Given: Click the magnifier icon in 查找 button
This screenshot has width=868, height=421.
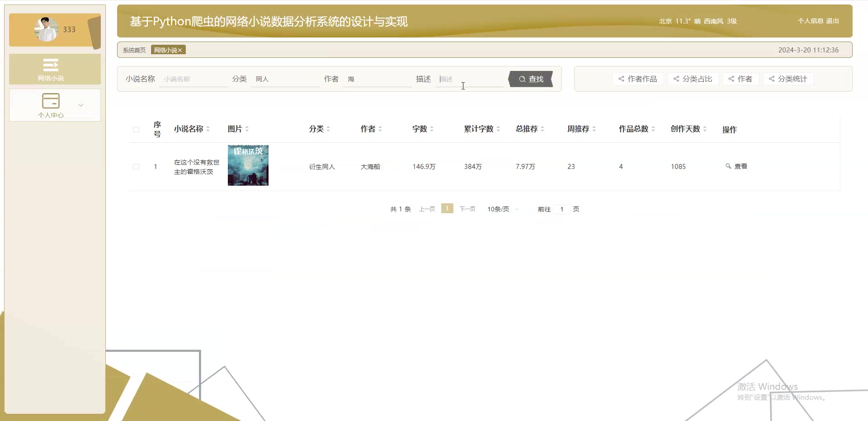Looking at the screenshot, I should 522,79.
